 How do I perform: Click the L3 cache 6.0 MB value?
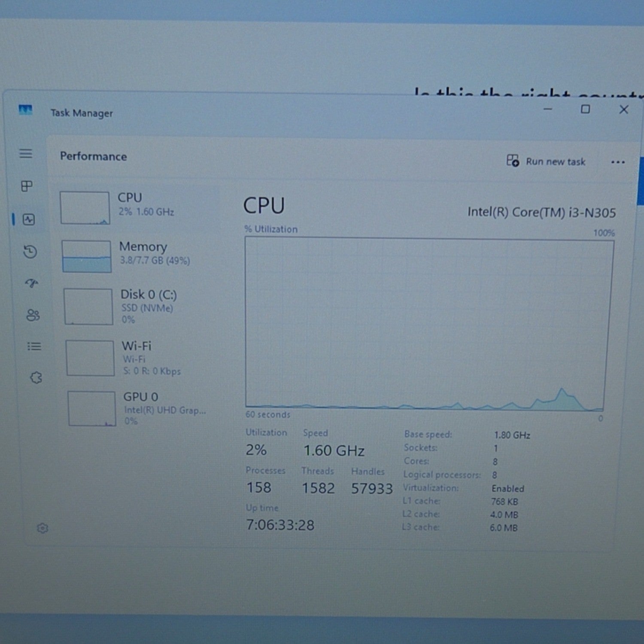504,528
